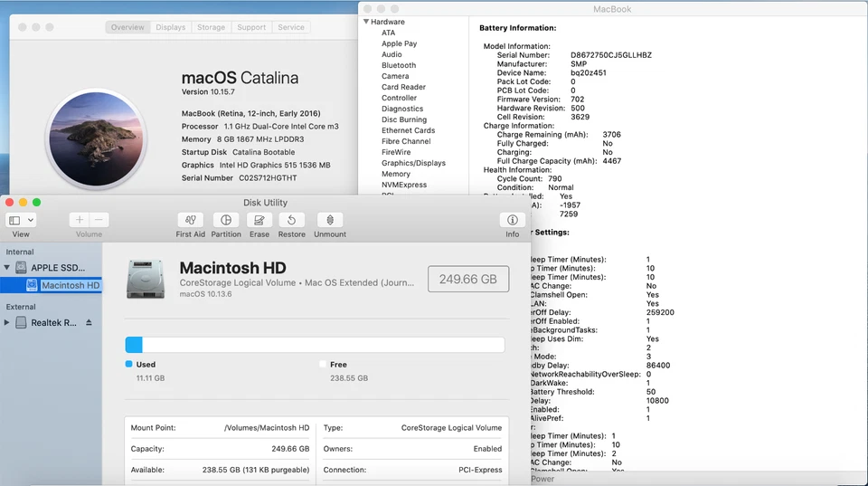The height and width of the screenshot is (486, 868).
Task: Select Apple Pay in the hardware list
Action: [399, 43]
